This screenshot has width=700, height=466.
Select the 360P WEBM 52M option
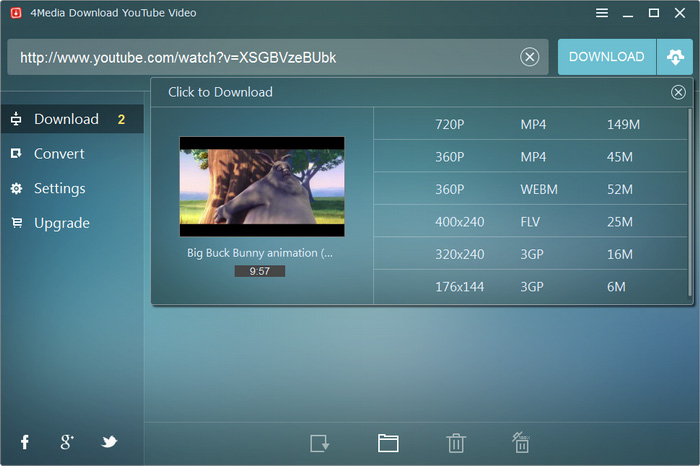pos(530,189)
